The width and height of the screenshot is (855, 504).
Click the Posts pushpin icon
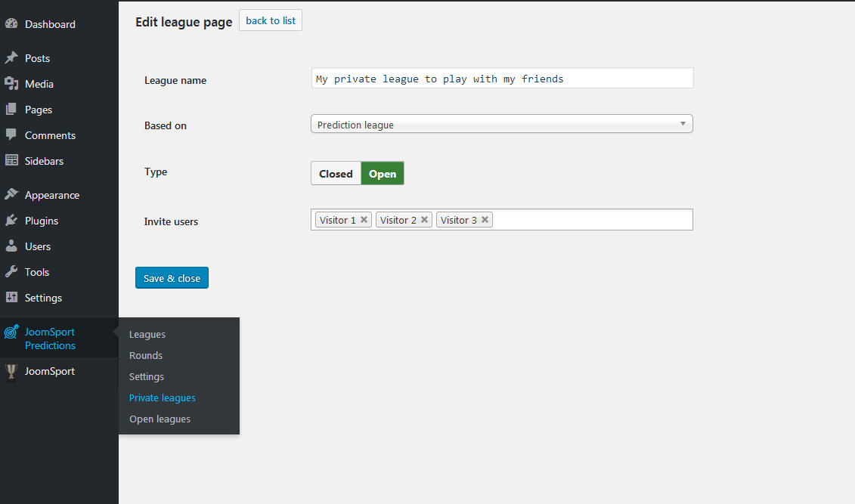click(11, 57)
